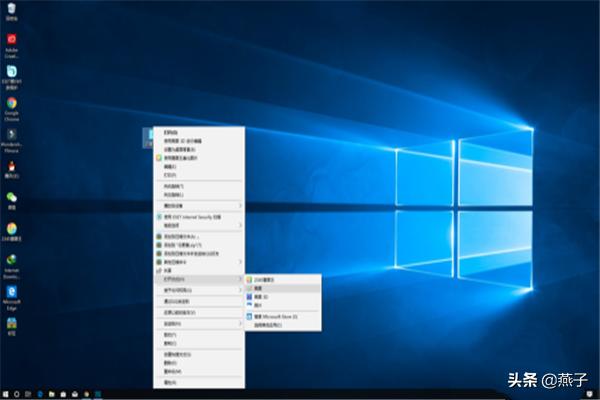This screenshot has width=600, height=400.
Task: Choose the Paint 3D edit entry in the context menu
Action: [199, 141]
